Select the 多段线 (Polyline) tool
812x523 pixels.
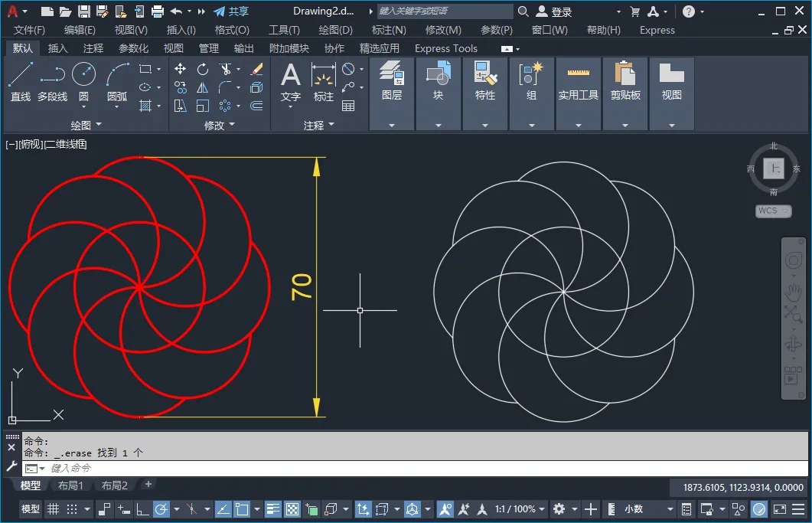(x=52, y=81)
